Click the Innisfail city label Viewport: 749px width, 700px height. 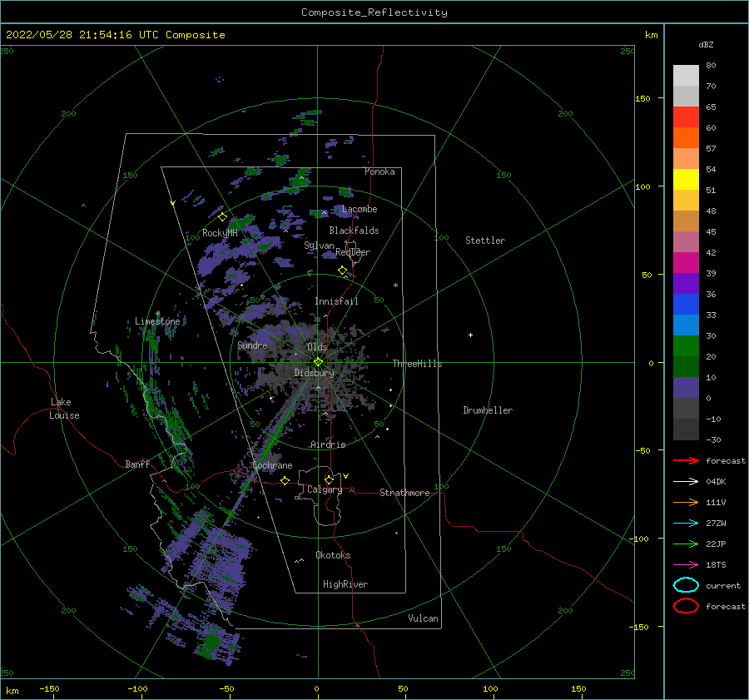(x=336, y=301)
